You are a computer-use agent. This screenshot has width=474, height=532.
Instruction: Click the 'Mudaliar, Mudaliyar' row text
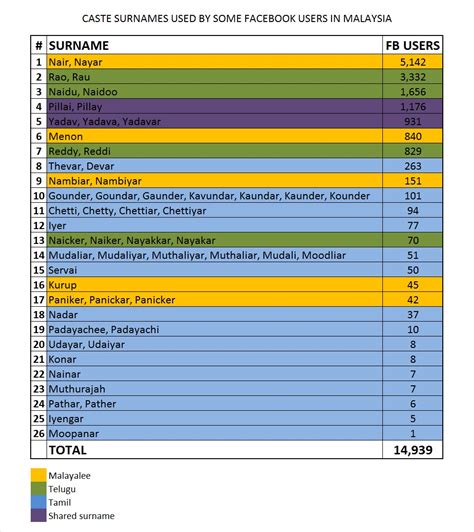click(x=197, y=255)
